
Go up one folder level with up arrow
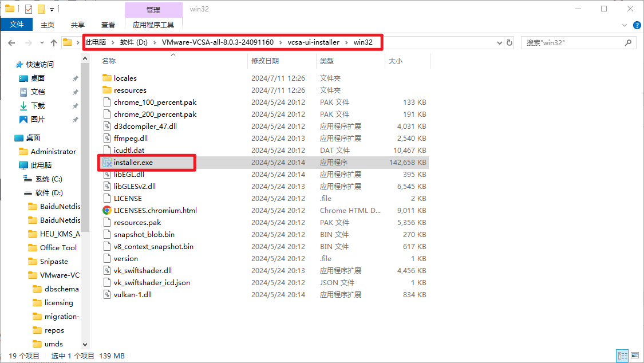pos(54,42)
